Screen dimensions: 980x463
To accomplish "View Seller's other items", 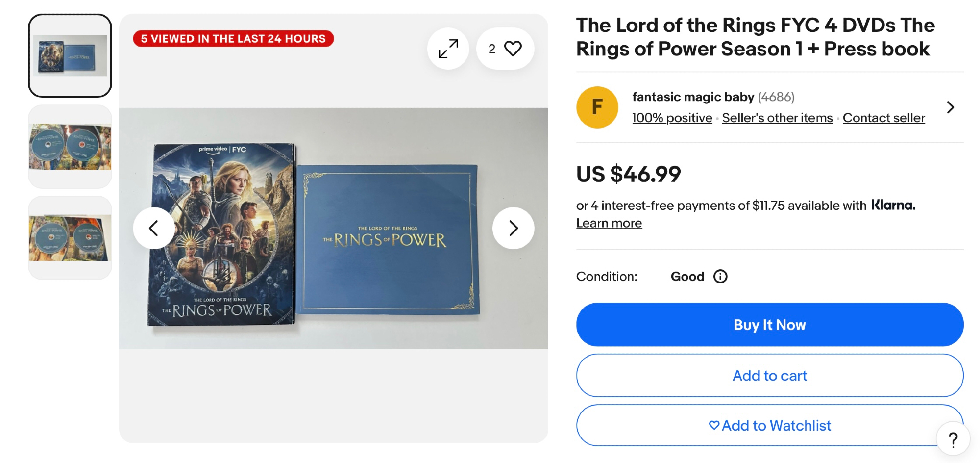I will [777, 118].
